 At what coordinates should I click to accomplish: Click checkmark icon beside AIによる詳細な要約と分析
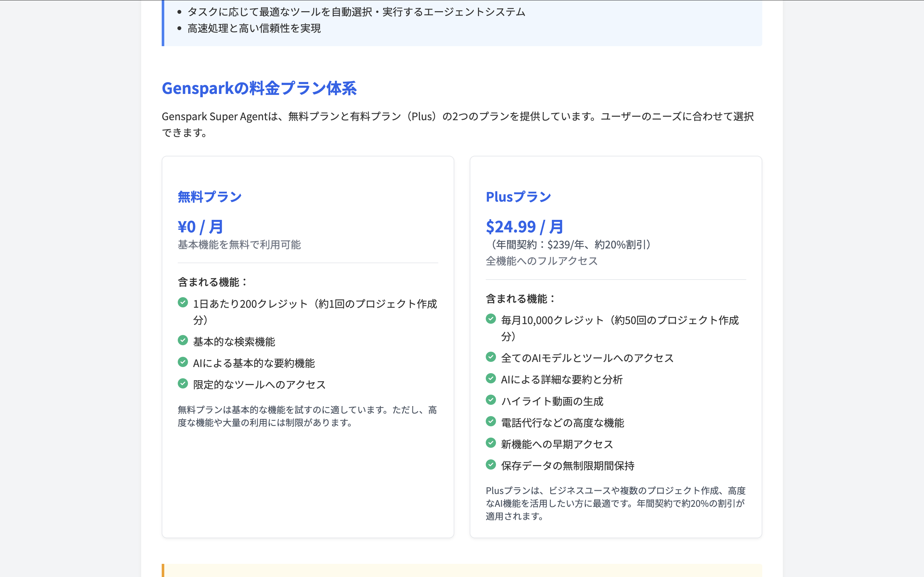tap(491, 378)
